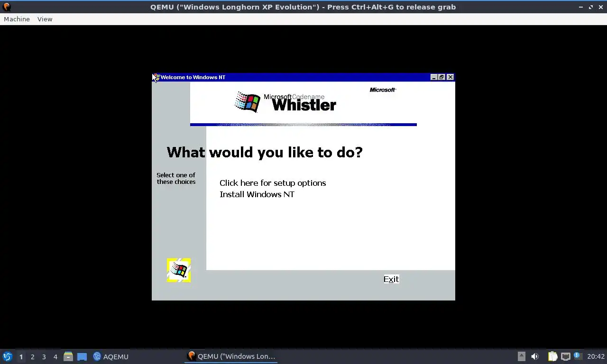607x364 pixels.
Task: Select the QEMU Windows Longhorn taskbar entry
Action: tap(231, 356)
